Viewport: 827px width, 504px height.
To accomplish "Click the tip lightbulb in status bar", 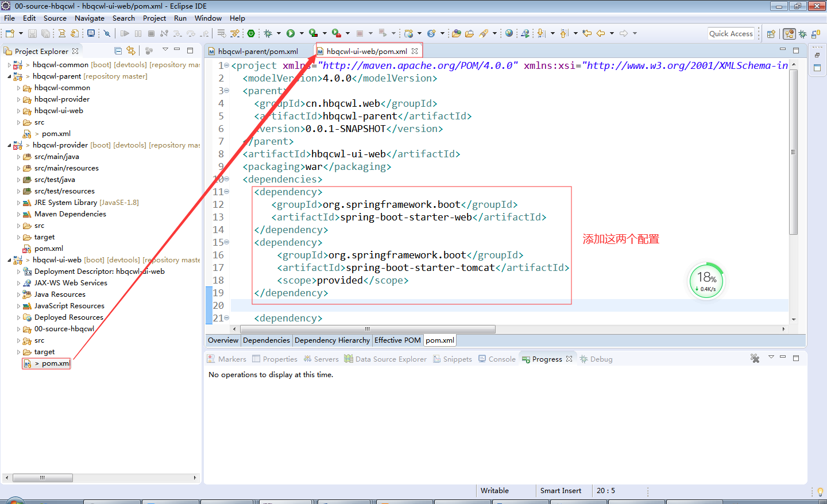I will click(820, 492).
